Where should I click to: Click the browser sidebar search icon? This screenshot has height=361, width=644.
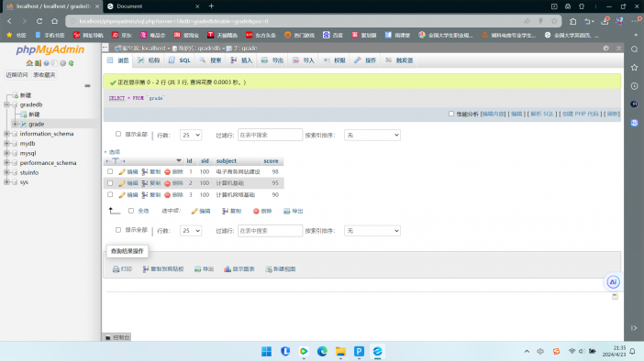click(634, 49)
